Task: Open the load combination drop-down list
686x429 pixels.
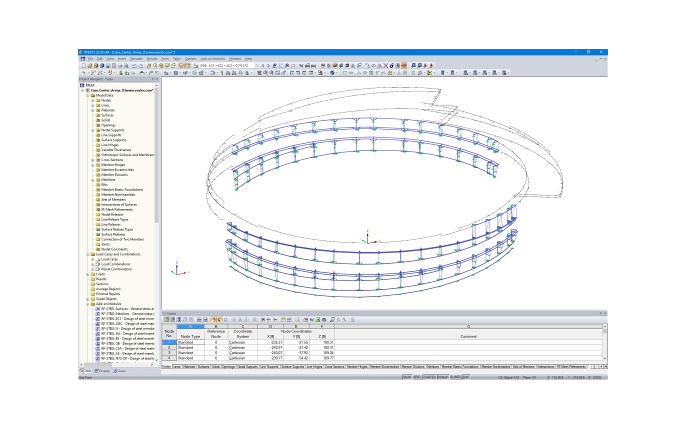Action: pyautogui.click(x=257, y=66)
